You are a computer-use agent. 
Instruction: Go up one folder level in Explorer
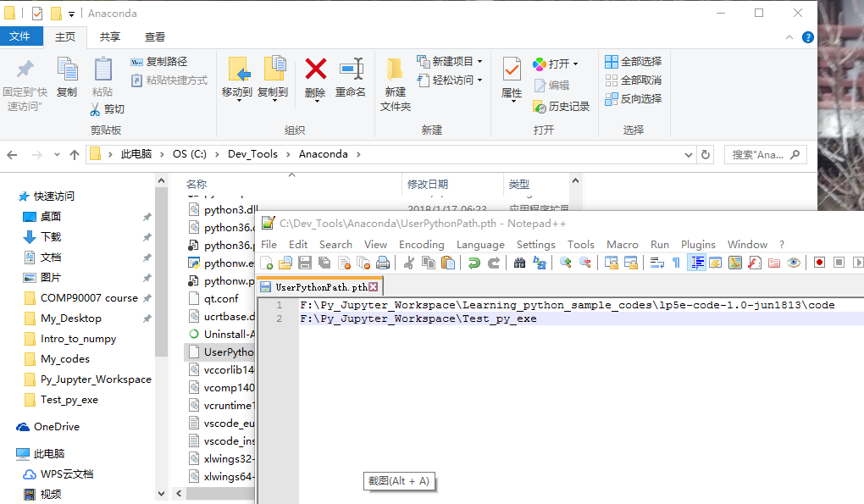[x=75, y=155]
